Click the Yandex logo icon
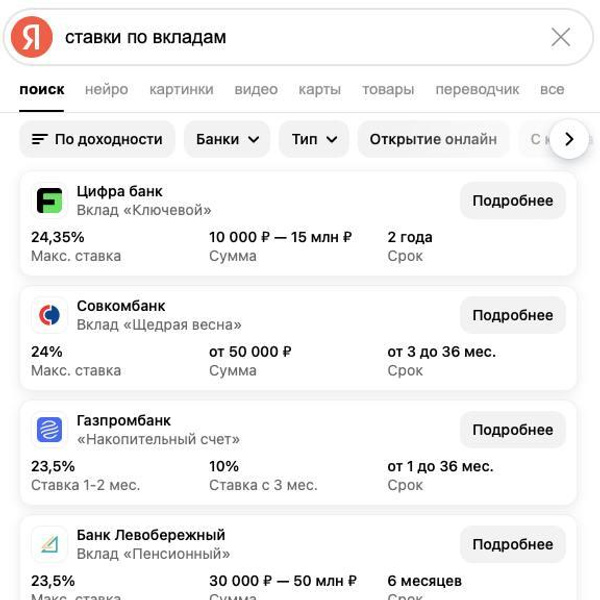Screen dimensions: 600x600 point(32,37)
